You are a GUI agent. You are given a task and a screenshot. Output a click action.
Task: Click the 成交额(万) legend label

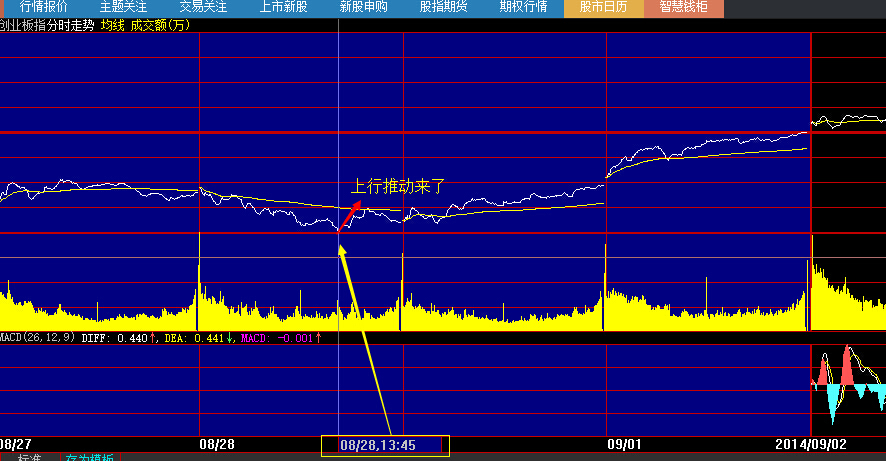pyautogui.click(x=160, y=24)
